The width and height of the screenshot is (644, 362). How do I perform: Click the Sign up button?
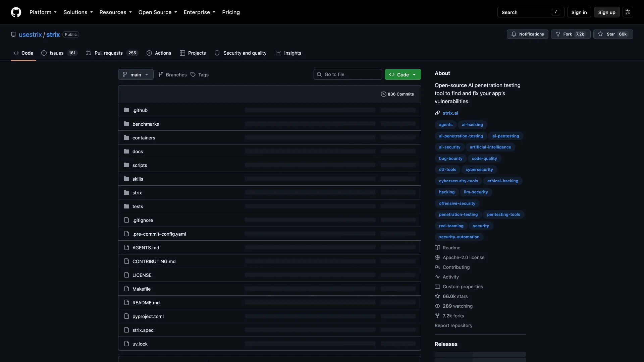point(607,12)
